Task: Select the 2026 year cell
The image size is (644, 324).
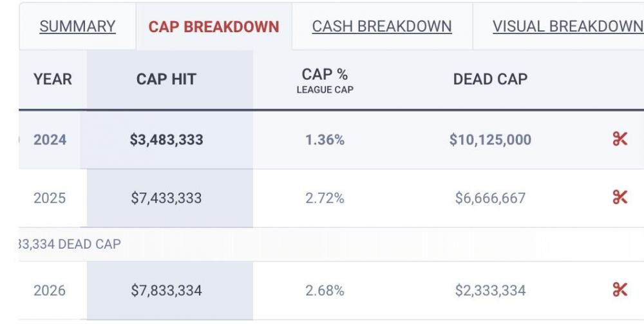Action: [x=50, y=291]
